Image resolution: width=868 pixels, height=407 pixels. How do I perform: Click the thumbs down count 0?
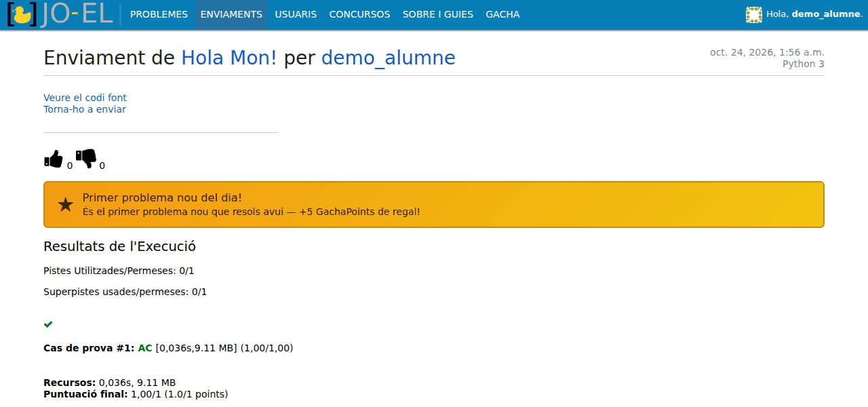[102, 166]
